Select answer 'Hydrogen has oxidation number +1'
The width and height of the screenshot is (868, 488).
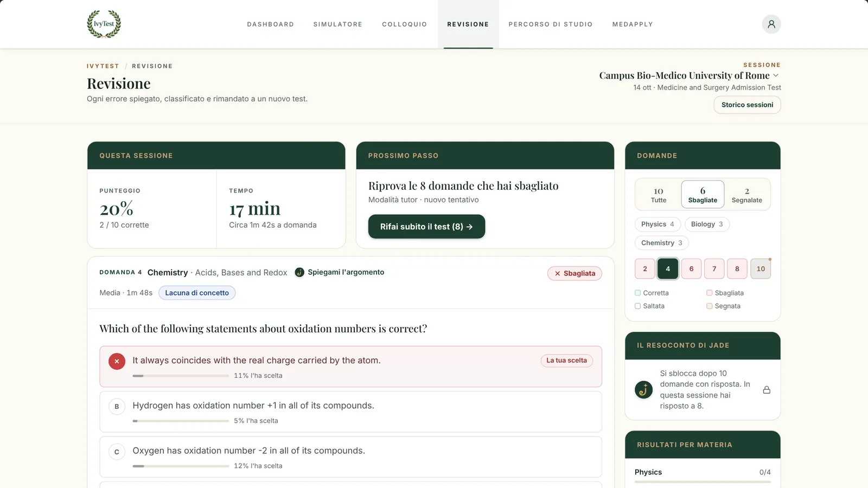click(350, 412)
